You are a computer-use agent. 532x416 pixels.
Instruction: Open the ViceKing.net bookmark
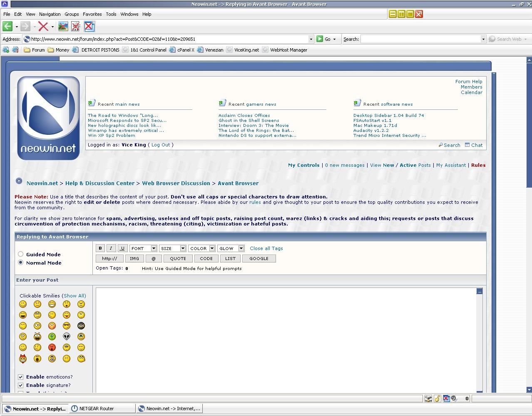(x=243, y=50)
